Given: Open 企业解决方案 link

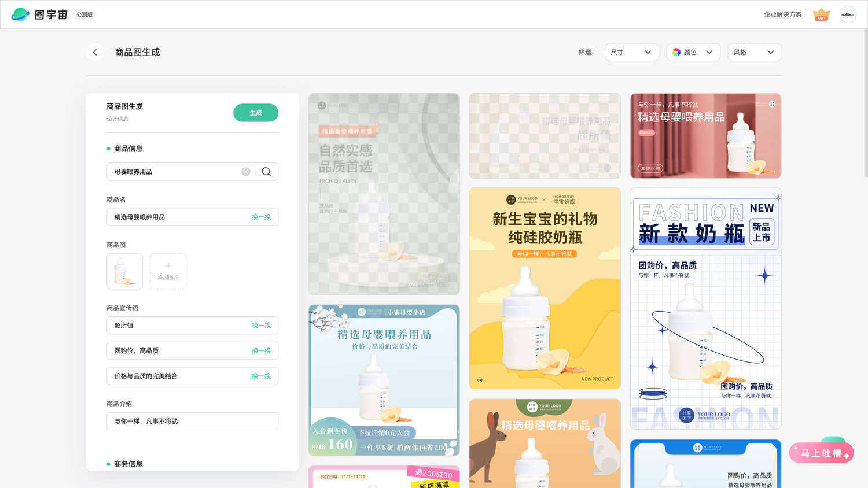Looking at the screenshot, I should [783, 14].
